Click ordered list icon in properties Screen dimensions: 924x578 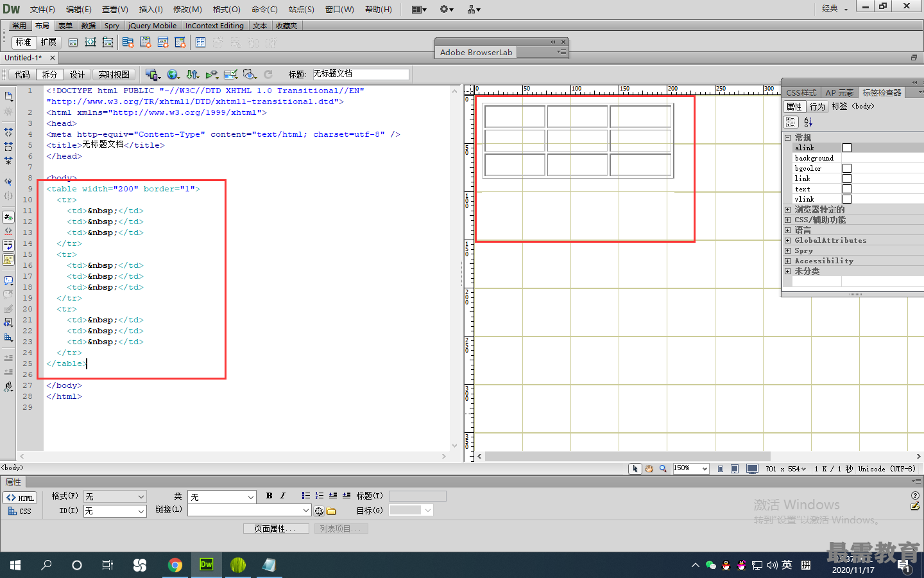[x=319, y=496]
